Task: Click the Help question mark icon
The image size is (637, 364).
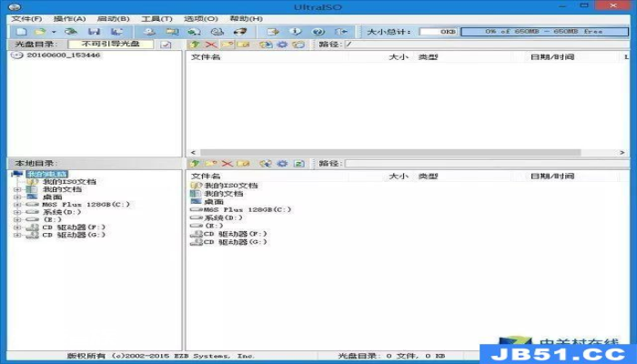Action: click(x=318, y=31)
